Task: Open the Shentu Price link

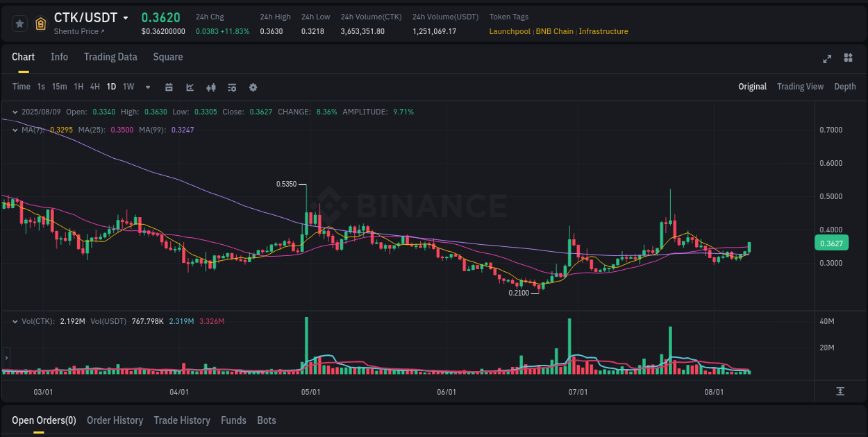Action: (78, 31)
